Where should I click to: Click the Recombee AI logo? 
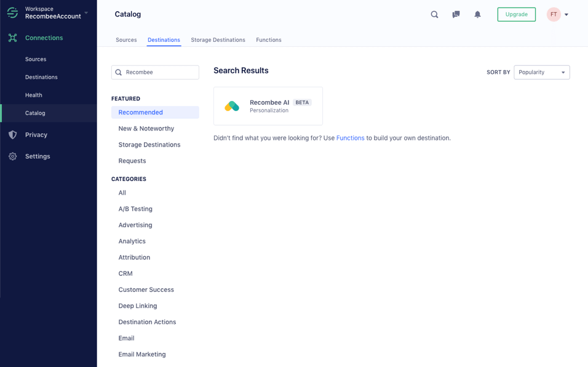tap(232, 106)
